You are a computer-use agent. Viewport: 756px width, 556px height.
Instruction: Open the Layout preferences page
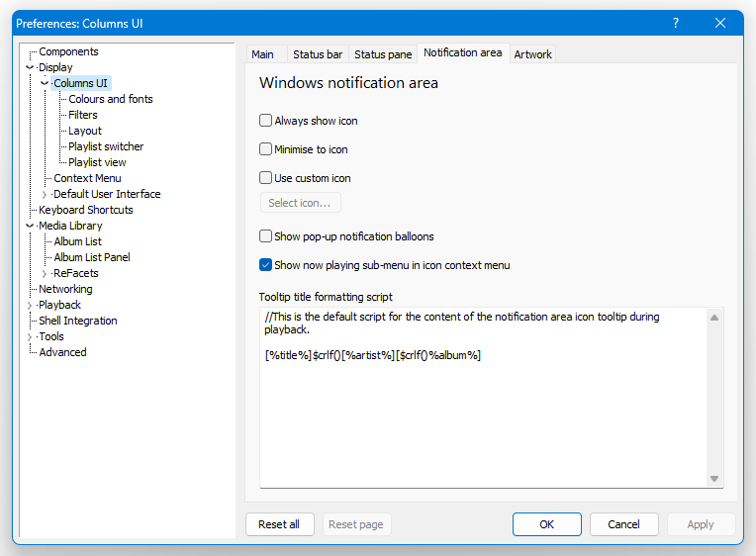[85, 131]
